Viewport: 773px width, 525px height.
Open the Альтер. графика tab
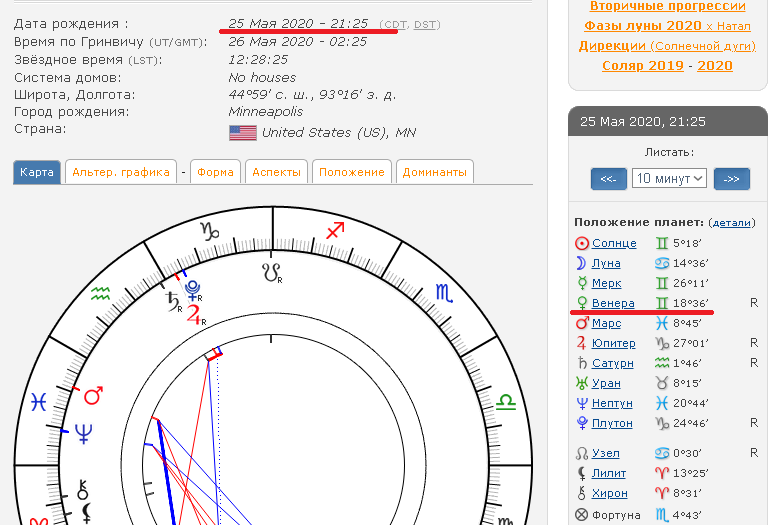[121, 172]
